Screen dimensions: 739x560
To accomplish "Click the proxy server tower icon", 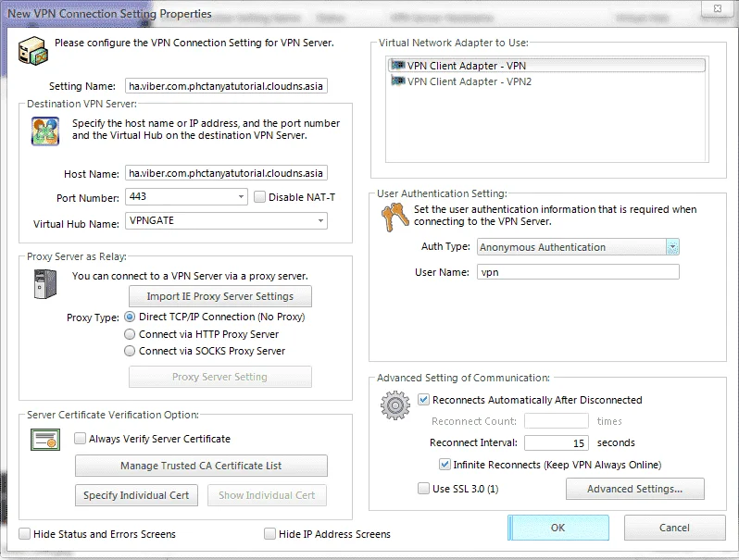I will [x=45, y=284].
